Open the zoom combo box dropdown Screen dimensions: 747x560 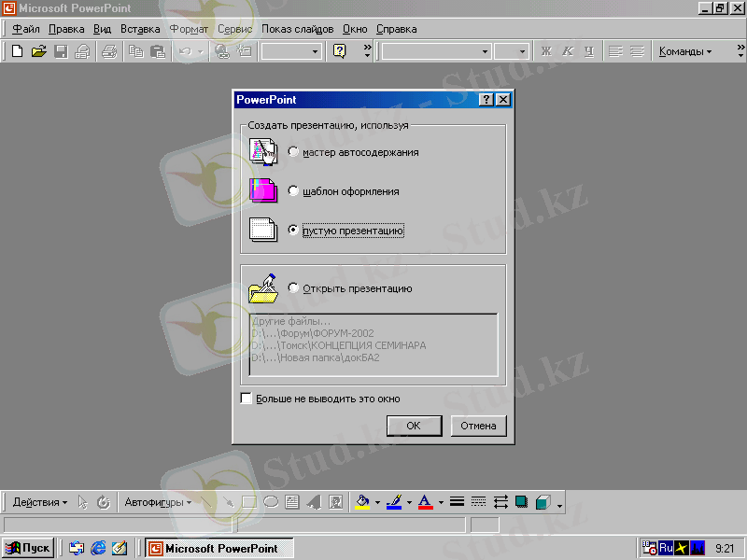[315, 51]
